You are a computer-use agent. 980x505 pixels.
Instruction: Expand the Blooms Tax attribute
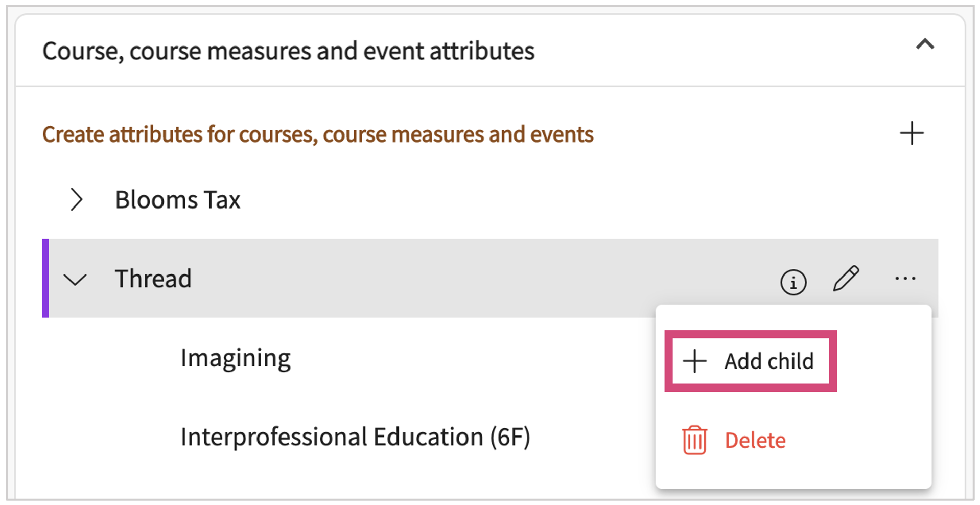[x=77, y=199]
